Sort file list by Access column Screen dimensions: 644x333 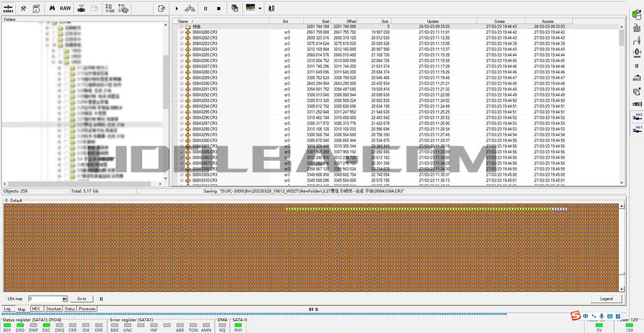pyautogui.click(x=548, y=21)
